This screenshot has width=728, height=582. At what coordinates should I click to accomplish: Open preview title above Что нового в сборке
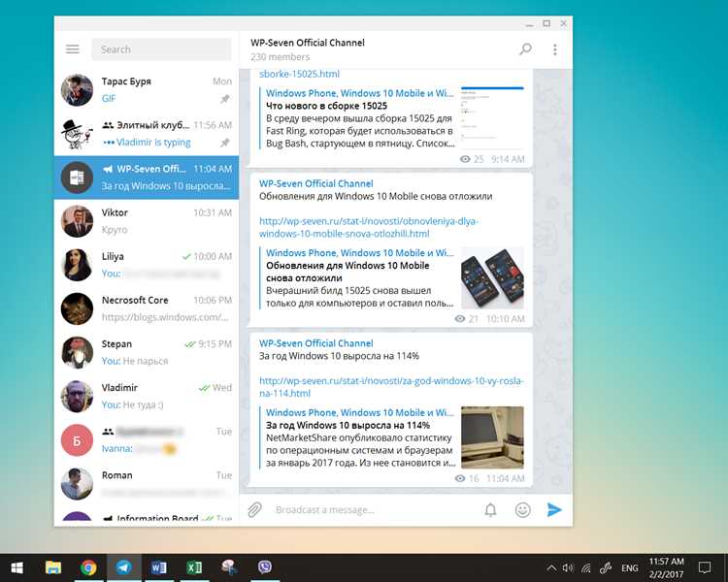[x=360, y=93]
